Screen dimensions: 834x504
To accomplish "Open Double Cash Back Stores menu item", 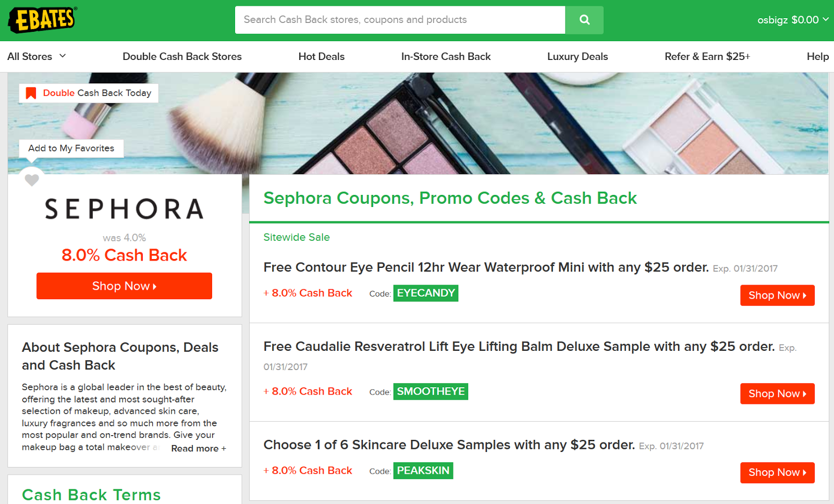I will (x=182, y=56).
